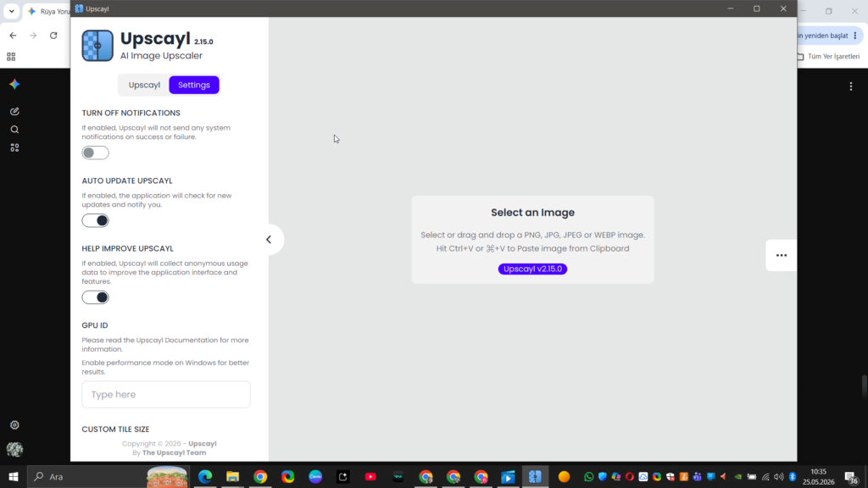Open the three-dot more options panel in Upscayl
The height and width of the screenshot is (488, 868).
(x=781, y=255)
